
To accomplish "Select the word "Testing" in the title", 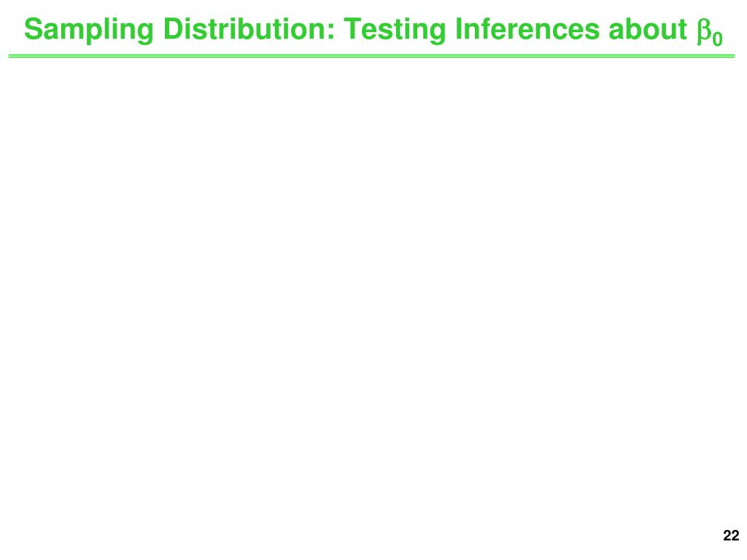I will 395,31.
